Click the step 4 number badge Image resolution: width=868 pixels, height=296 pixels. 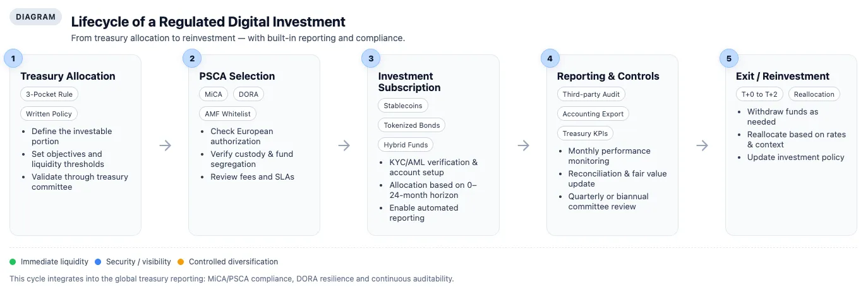tap(550, 59)
